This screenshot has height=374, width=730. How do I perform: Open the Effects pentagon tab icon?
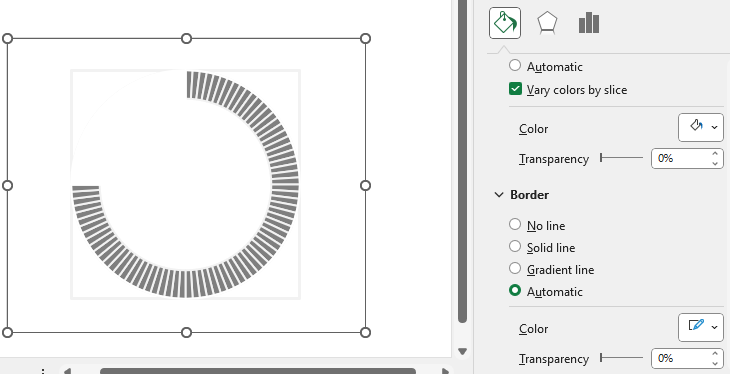point(547,23)
